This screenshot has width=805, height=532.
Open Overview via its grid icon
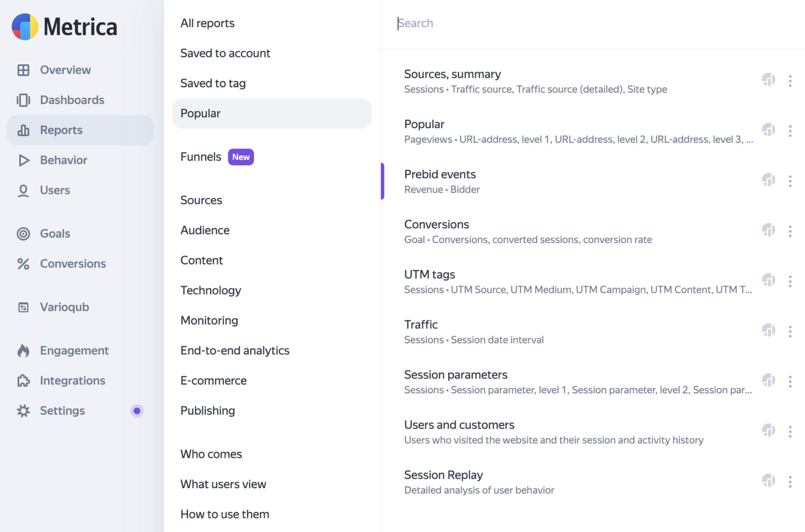[x=23, y=70]
